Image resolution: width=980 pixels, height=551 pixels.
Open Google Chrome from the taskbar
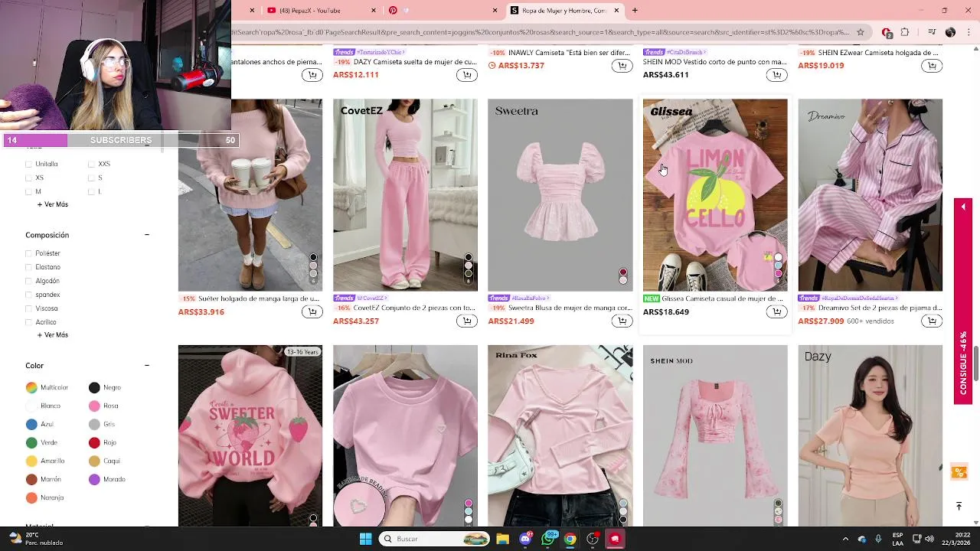(x=570, y=539)
